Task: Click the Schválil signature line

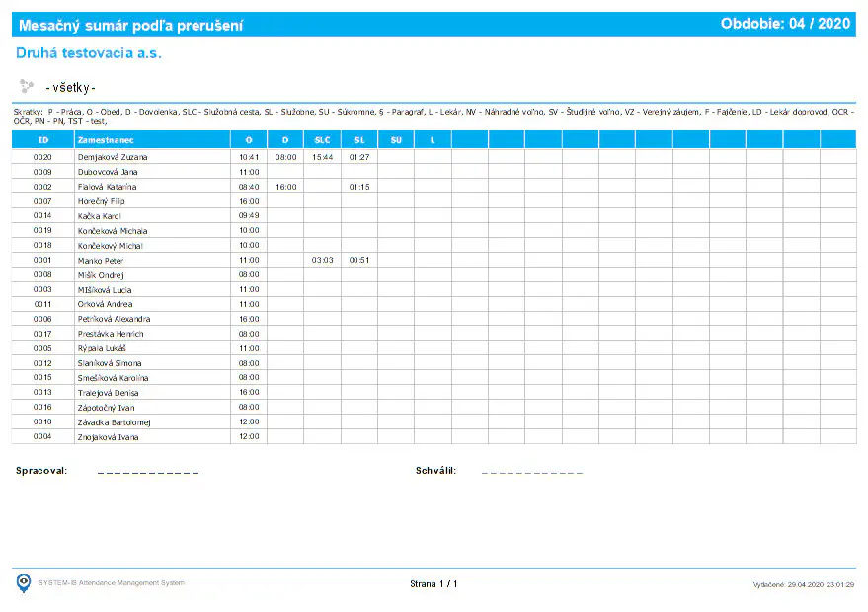Action: coord(532,473)
